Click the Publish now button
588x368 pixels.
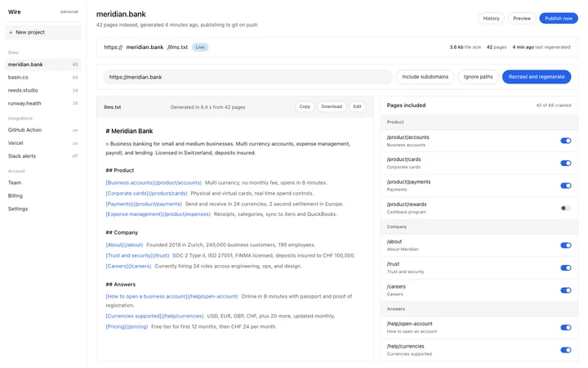point(559,18)
